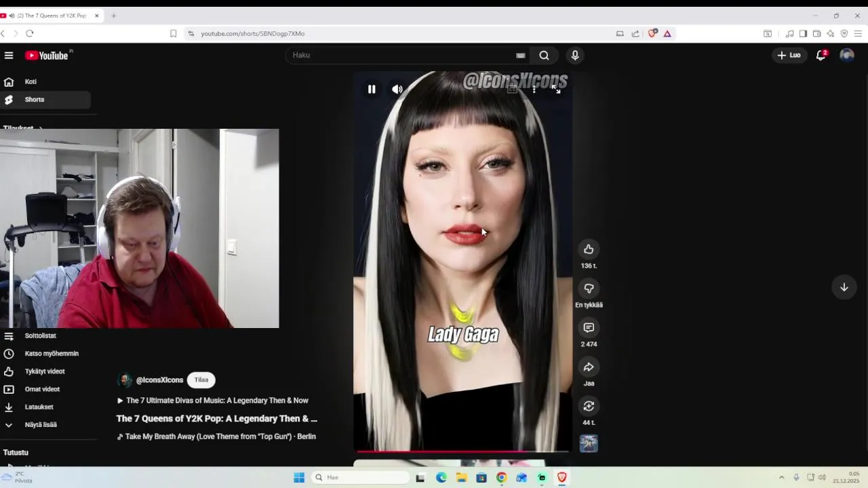
Task: Go to the next Short with down arrow
Action: 844,287
